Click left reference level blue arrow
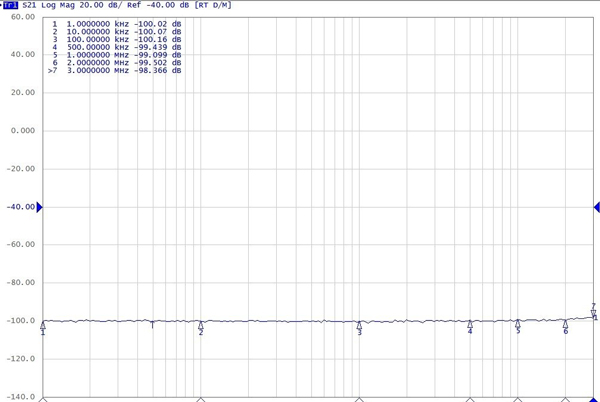Viewport: 600px width, 402px height. 40,207
